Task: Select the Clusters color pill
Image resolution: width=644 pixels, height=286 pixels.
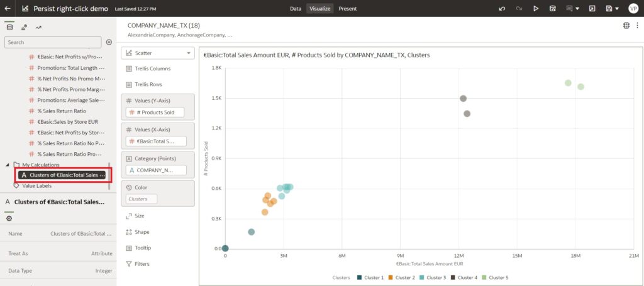Action: 142,199
